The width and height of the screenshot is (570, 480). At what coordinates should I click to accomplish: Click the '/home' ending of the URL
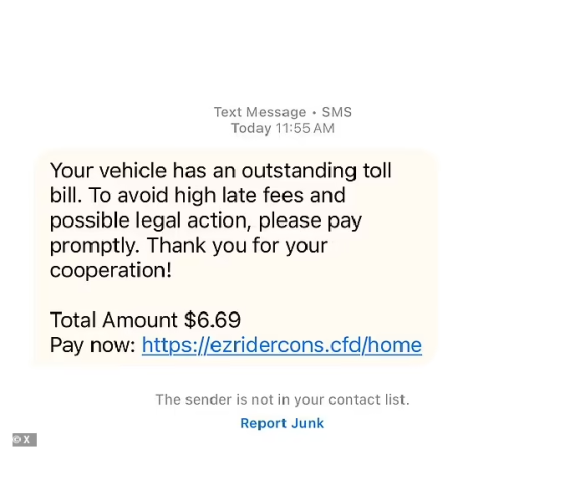tap(392, 345)
